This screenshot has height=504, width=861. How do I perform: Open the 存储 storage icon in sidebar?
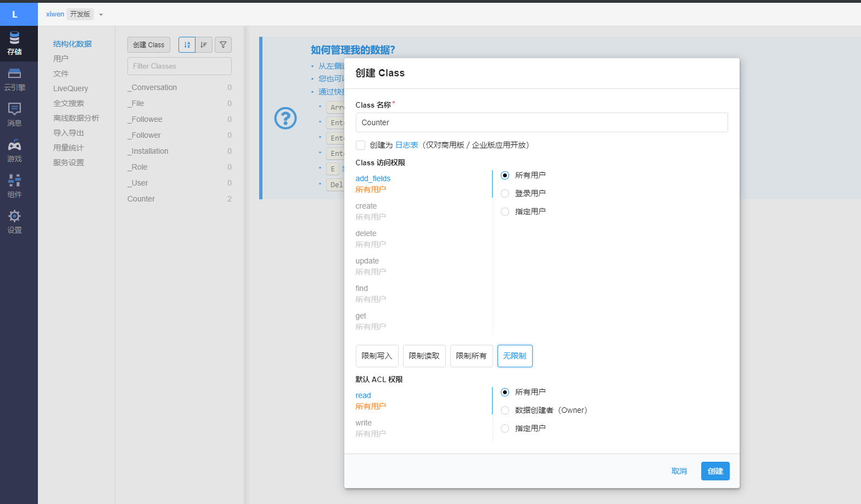tap(15, 43)
